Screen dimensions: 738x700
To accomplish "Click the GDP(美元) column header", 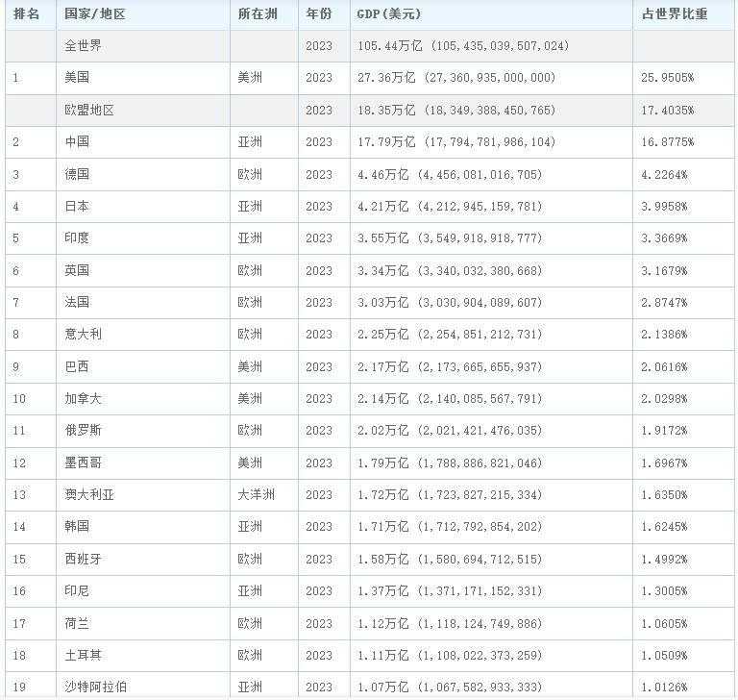I will (388, 14).
